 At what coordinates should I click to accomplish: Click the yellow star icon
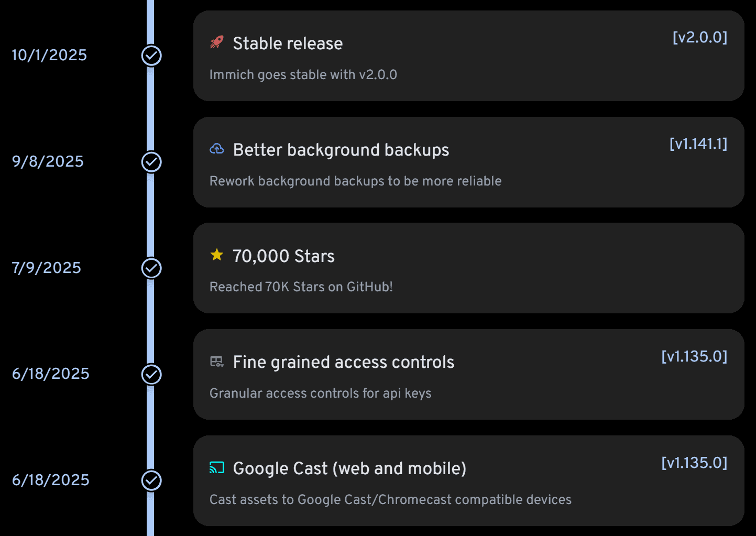[x=216, y=255]
